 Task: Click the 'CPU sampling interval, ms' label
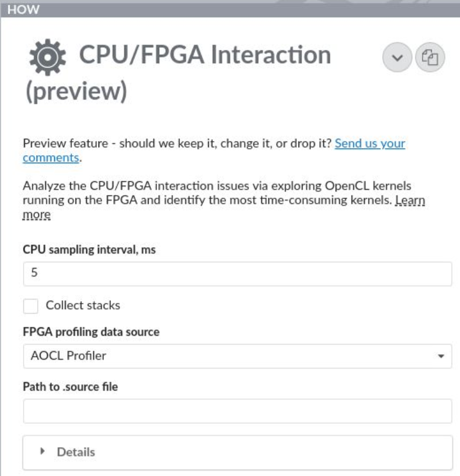coord(89,250)
